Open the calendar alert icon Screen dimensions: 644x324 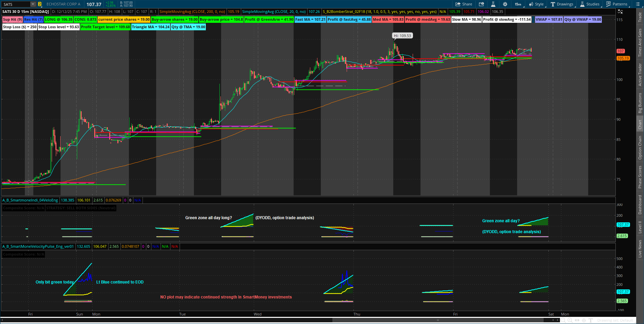point(481,4)
